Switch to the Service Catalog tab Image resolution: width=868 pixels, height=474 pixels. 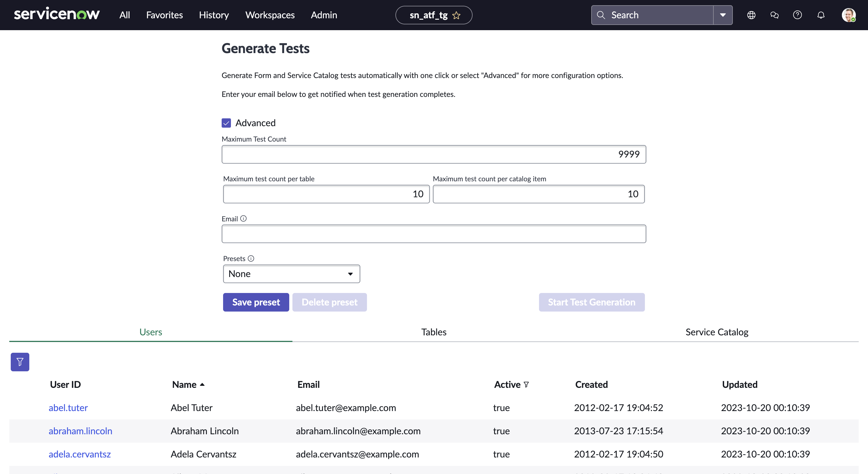717,332
